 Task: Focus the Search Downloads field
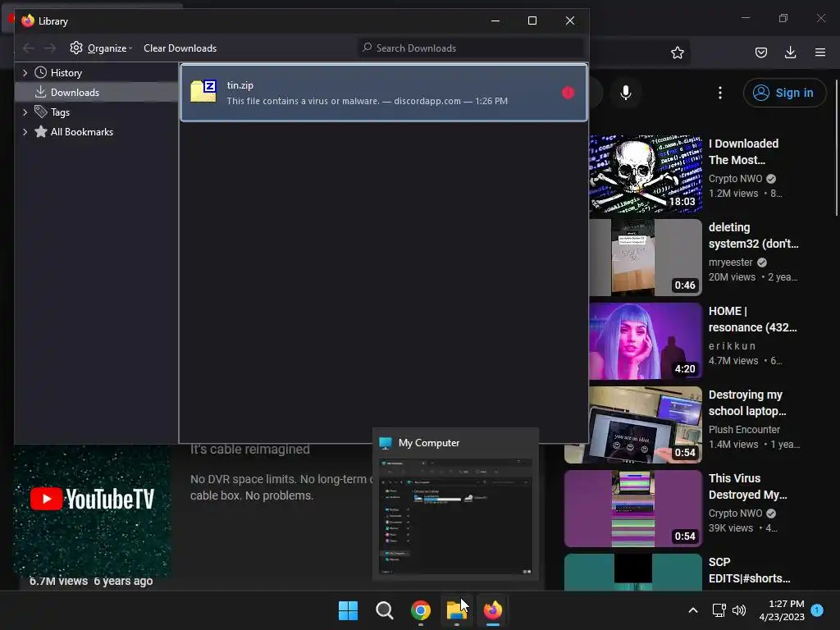pyautogui.click(x=471, y=48)
